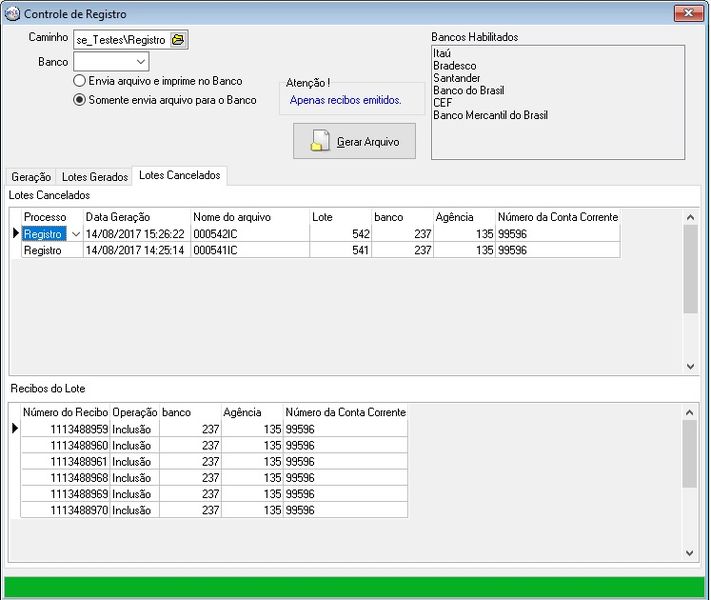Click the row pointer arrow in Recibos do Lote
Image resolution: width=711 pixels, height=600 pixels.
click(15, 428)
